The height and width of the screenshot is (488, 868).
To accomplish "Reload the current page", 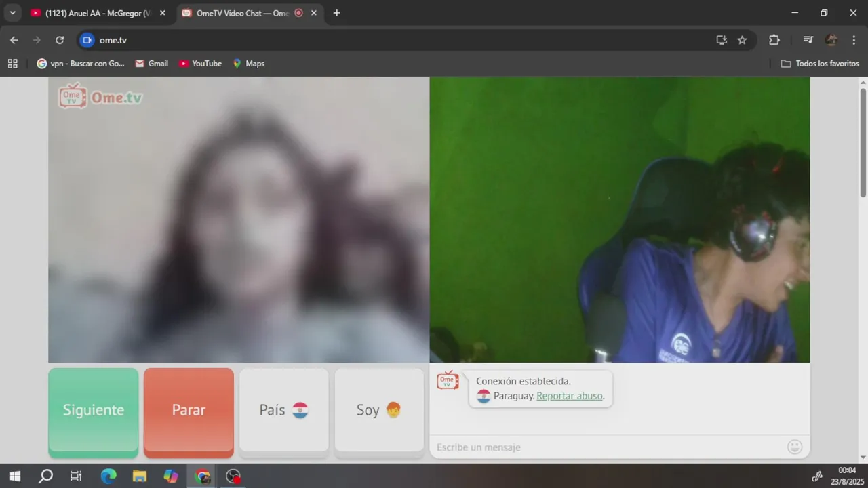I will 60,40.
